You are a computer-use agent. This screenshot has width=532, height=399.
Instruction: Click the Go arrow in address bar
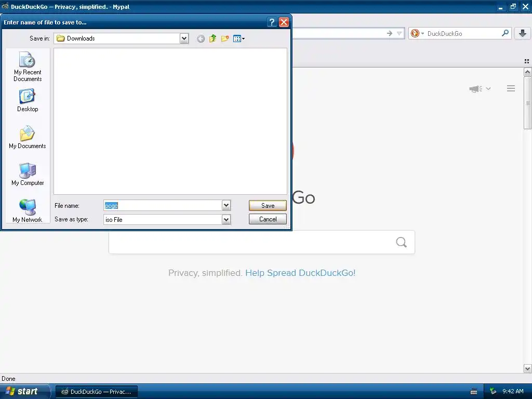click(x=390, y=33)
